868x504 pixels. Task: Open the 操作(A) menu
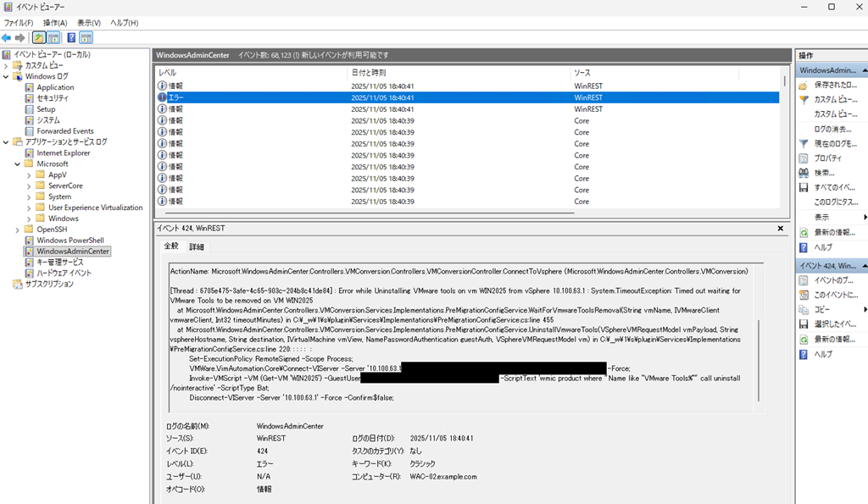click(x=55, y=23)
